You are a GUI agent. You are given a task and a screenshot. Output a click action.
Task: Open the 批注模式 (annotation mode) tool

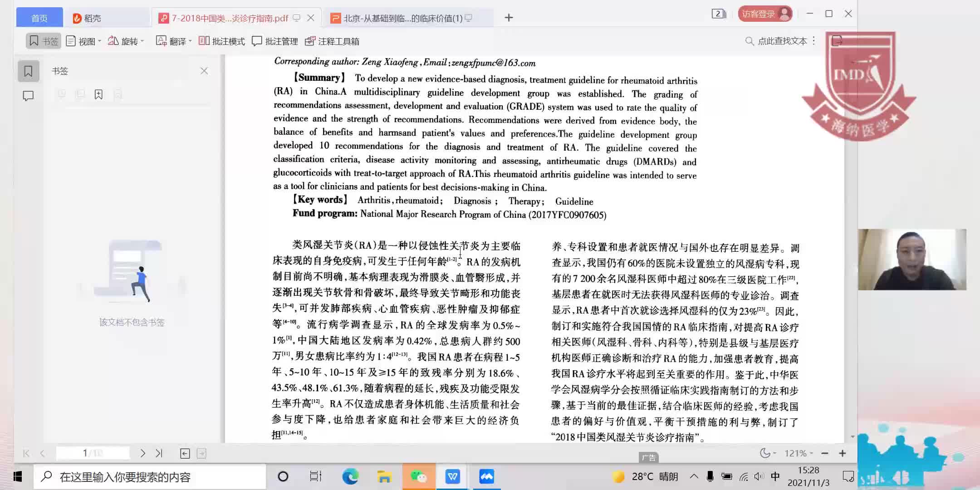point(222,41)
